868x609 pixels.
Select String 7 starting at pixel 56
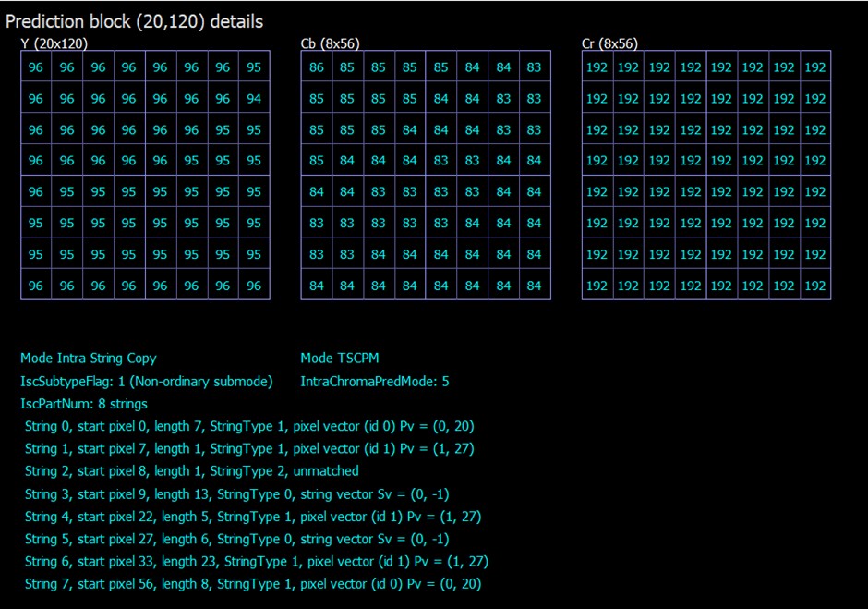253,583
